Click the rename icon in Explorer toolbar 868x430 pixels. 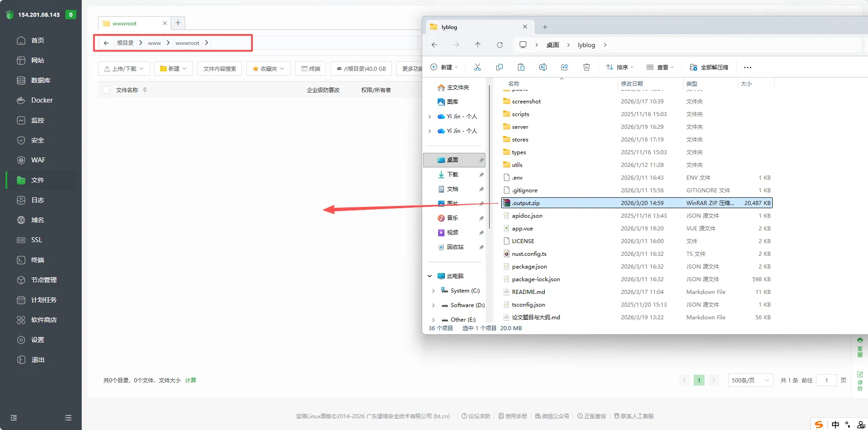pyautogui.click(x=542, y=67)
